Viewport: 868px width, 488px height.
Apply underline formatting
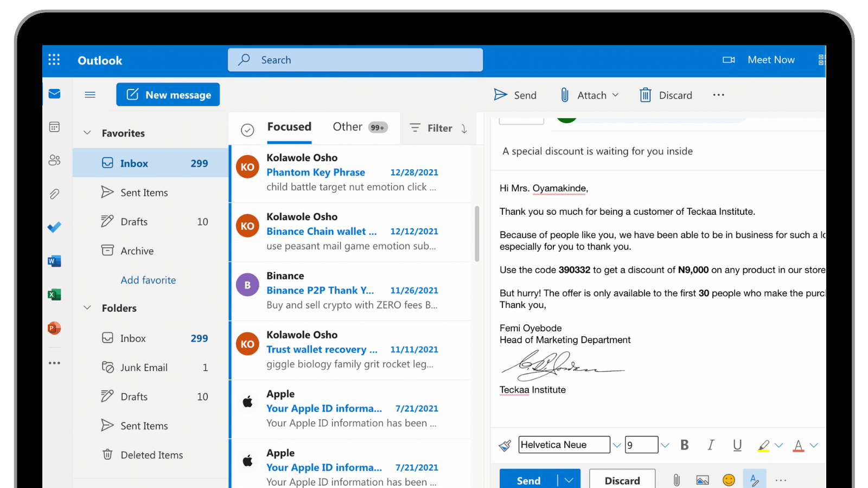pyautogui.click(x=737, y=445)
